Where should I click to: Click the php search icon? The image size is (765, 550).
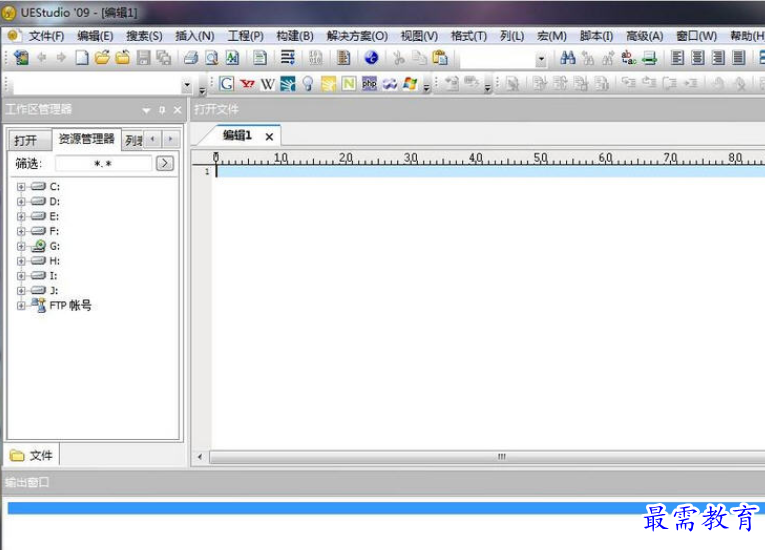[369, 84]
